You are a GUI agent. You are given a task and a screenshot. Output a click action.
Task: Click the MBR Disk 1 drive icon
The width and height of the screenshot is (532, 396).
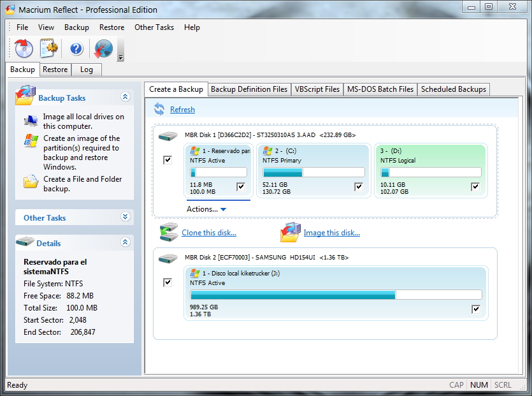168,136
